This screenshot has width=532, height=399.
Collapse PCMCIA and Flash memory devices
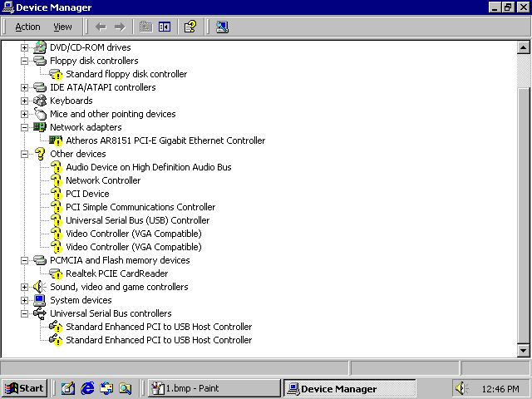click(x=24, y=260)
